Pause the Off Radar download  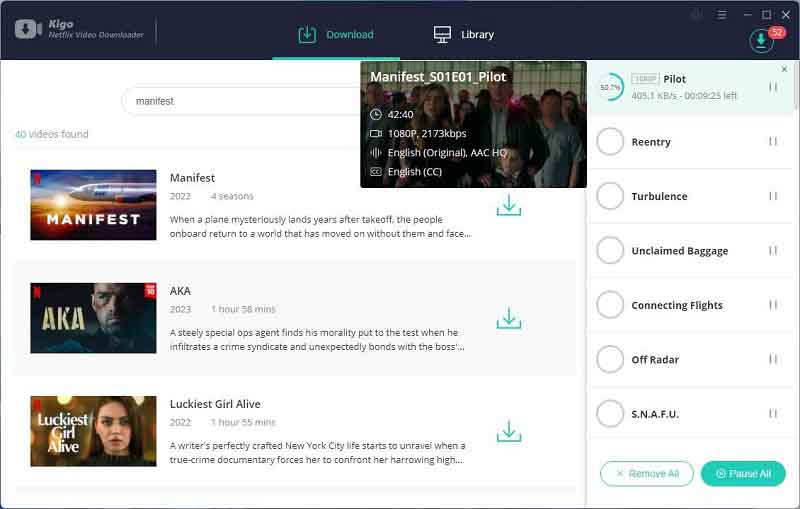(x=773, y=359)
